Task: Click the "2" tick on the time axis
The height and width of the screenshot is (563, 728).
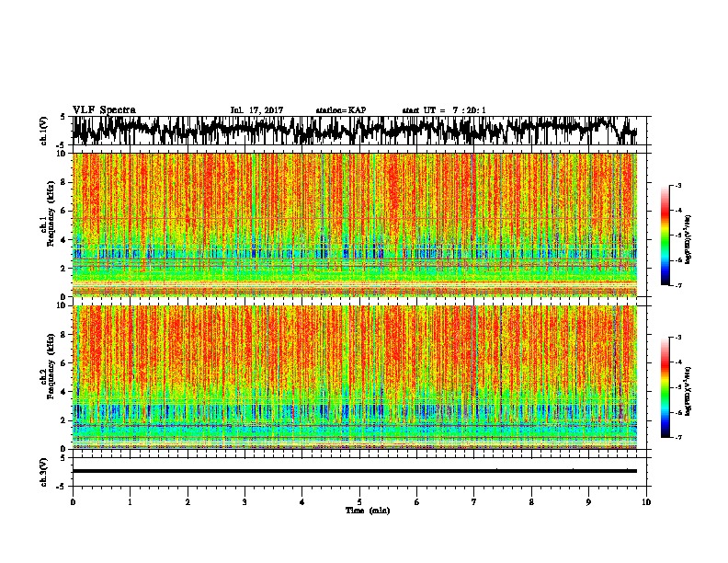Action: tap(188, 502)
